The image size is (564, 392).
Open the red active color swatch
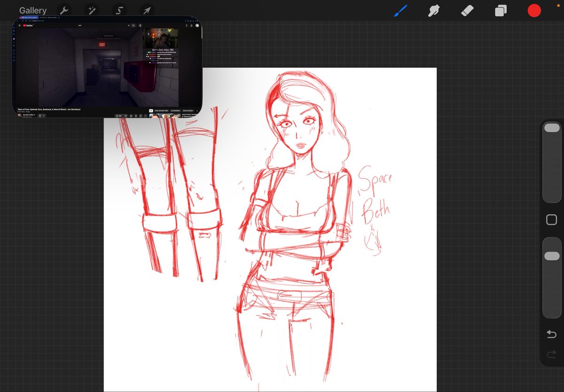point(534,10)
